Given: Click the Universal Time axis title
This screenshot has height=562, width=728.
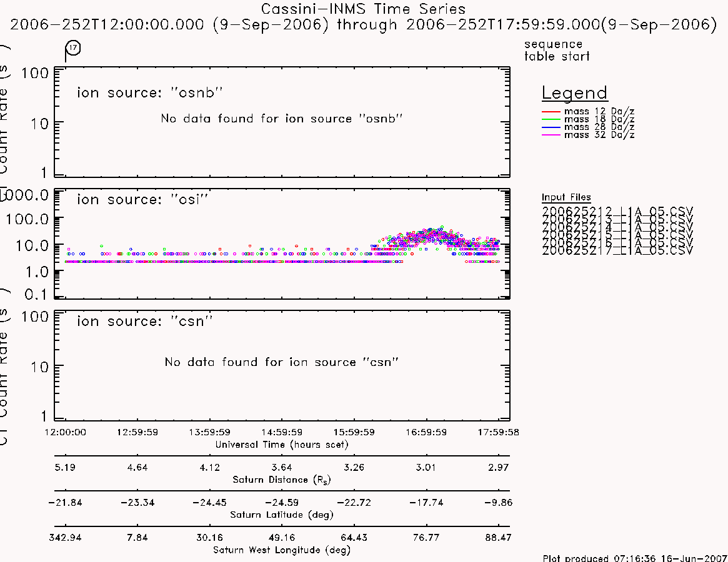Looking at the screenshot, I should coord(282,445).
